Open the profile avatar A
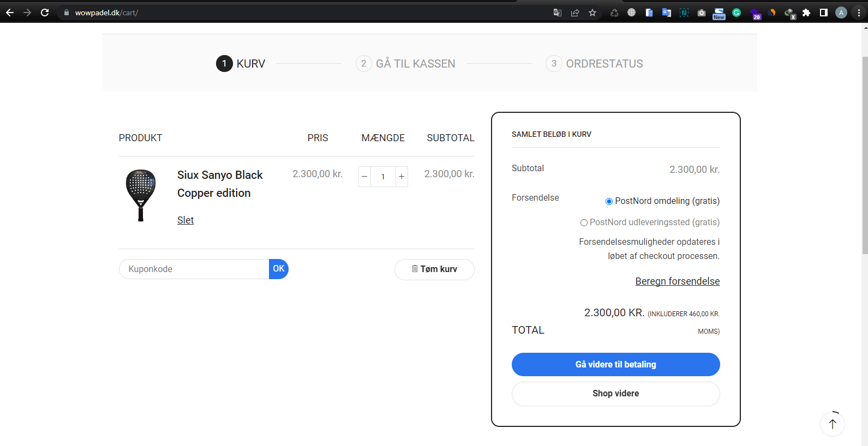This screenshot has height=446, width=868. point(841,13)
